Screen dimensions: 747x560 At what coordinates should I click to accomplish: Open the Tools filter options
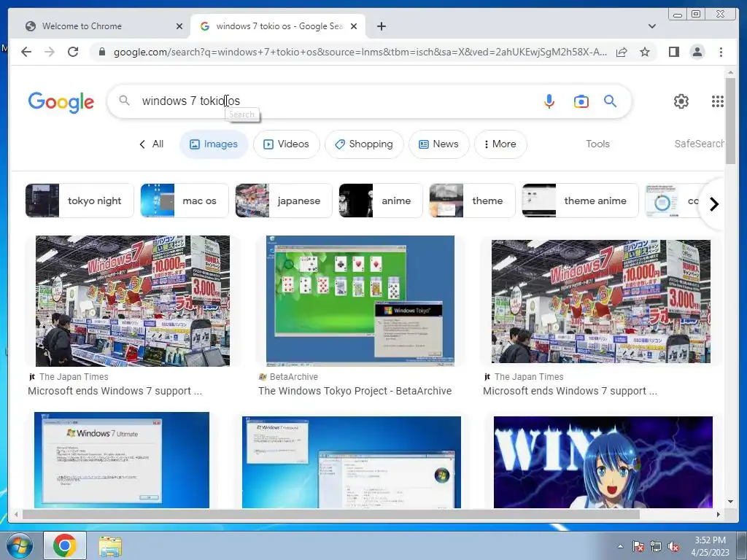point(597,144)
